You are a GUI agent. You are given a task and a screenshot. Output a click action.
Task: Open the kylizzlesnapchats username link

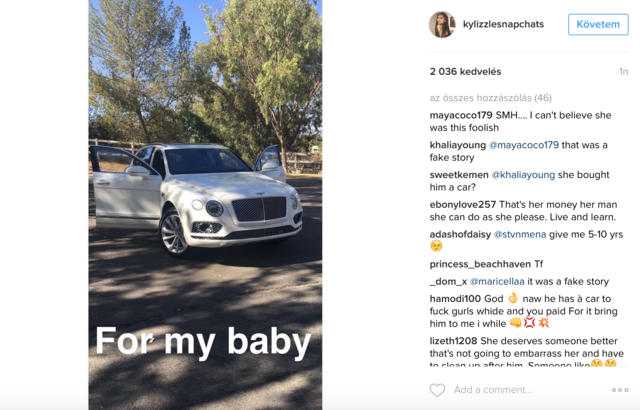click(x=503, y=24)
